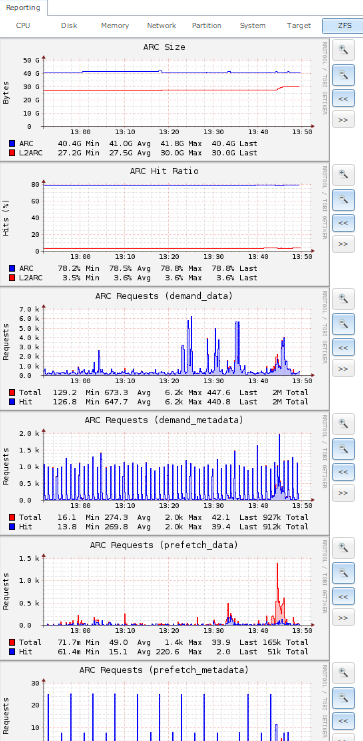Open the Network reporting tab

161,26
